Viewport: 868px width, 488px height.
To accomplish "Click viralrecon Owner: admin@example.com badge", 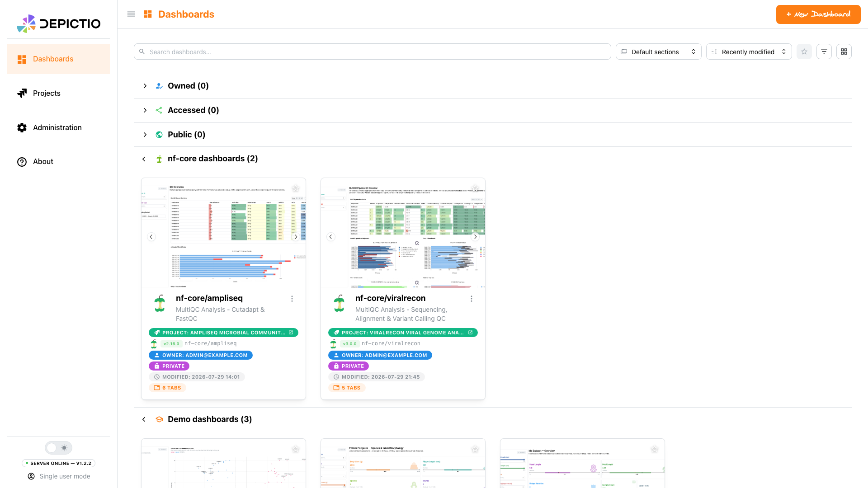I will click(x=380, y=355).
